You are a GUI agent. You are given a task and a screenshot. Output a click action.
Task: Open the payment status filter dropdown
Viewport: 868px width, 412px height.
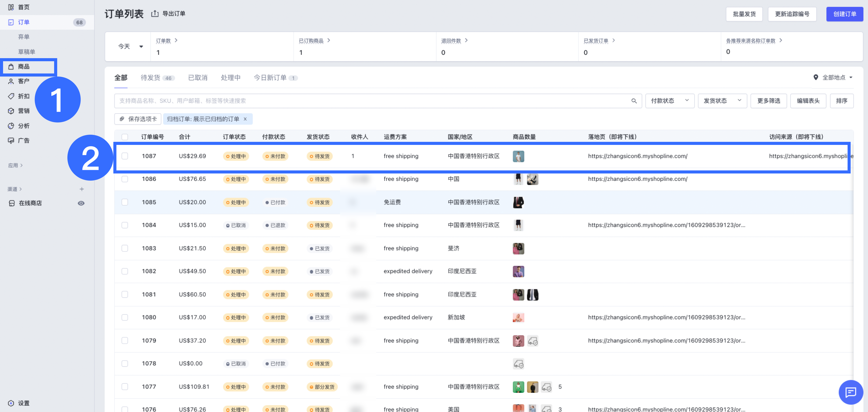coord(669,101)
